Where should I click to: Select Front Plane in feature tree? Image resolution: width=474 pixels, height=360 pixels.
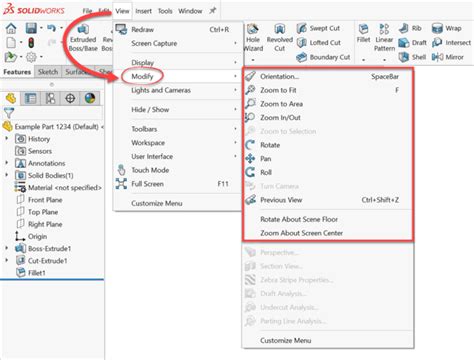point(39,200)
